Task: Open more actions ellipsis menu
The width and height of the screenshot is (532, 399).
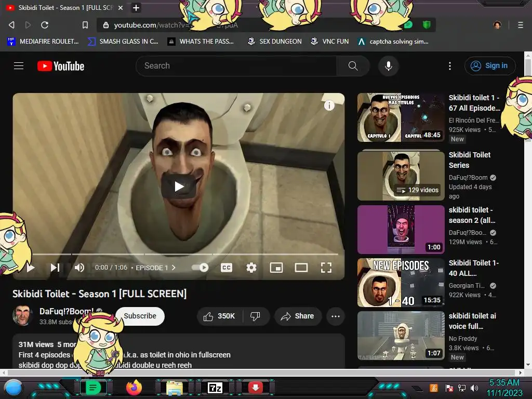Action: tap(336, 316)
